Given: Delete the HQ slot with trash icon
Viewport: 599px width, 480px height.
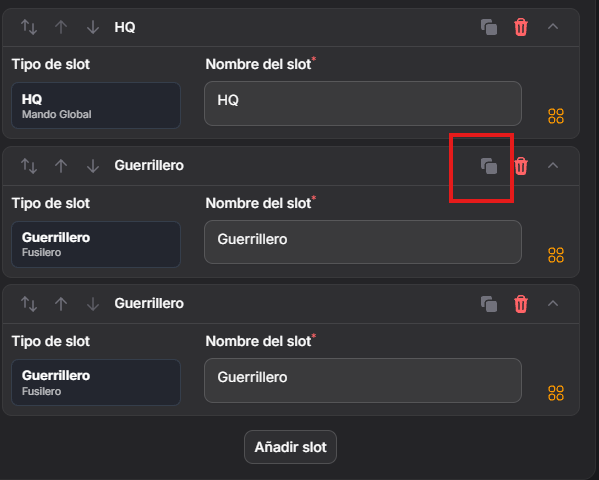Looking at the screenshot, I should click(x=521, y=27).
